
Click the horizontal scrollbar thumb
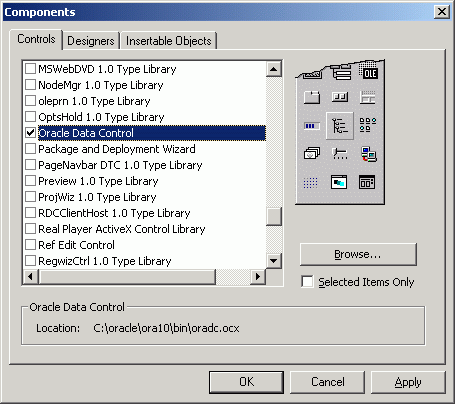pyautogui.click(x=127, y=277)
